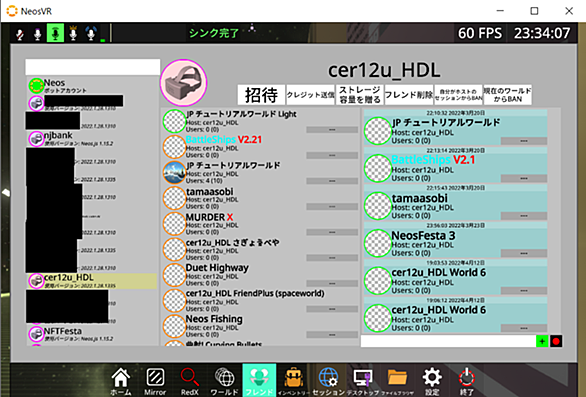
Task: Click the クレジット送信 button
Action: [x=310, y=95]
